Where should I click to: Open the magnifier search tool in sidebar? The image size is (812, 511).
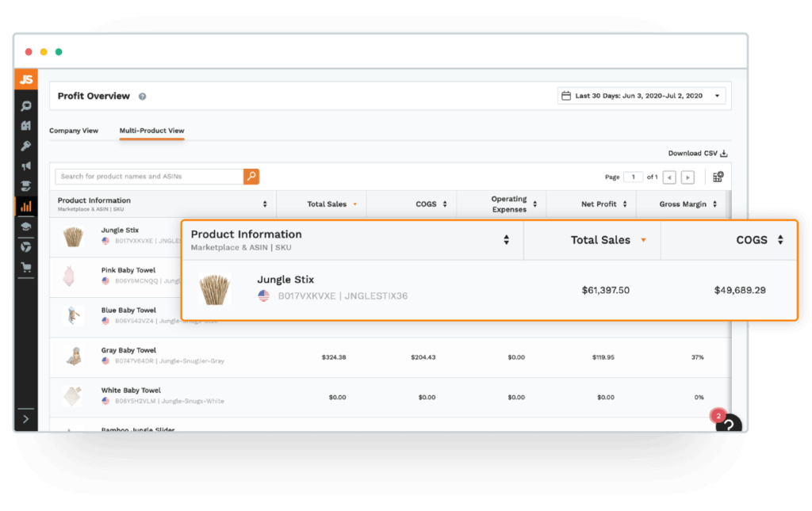(x=26, y=106)
